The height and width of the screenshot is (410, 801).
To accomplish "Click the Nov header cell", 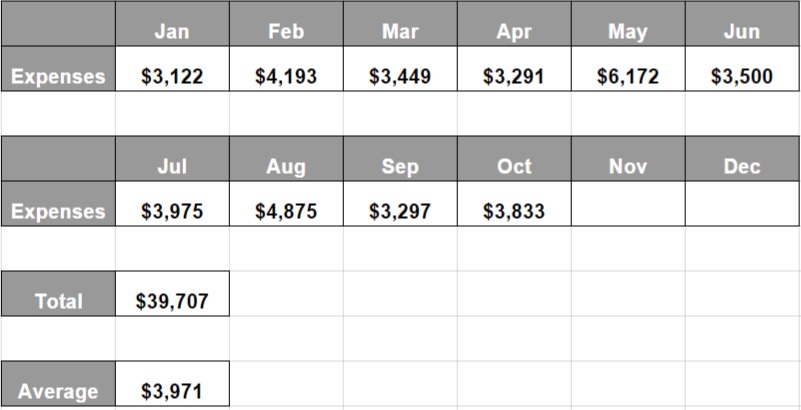I will (x=628, y=158).
